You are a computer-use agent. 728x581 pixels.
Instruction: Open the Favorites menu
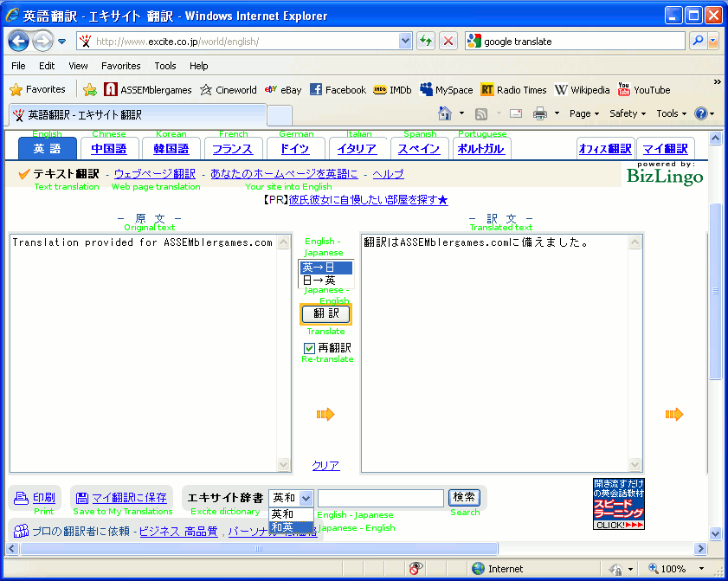[x=120, y=66]
